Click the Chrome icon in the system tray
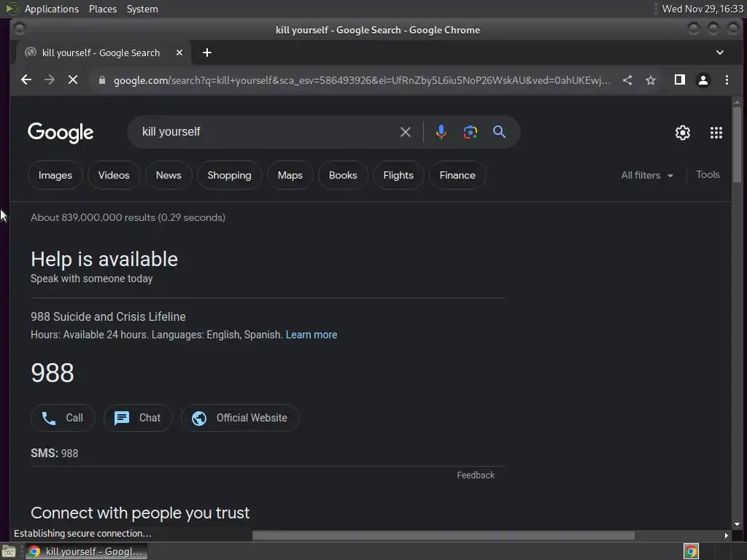This screenshot has width=747, height=560. (691, 551)
